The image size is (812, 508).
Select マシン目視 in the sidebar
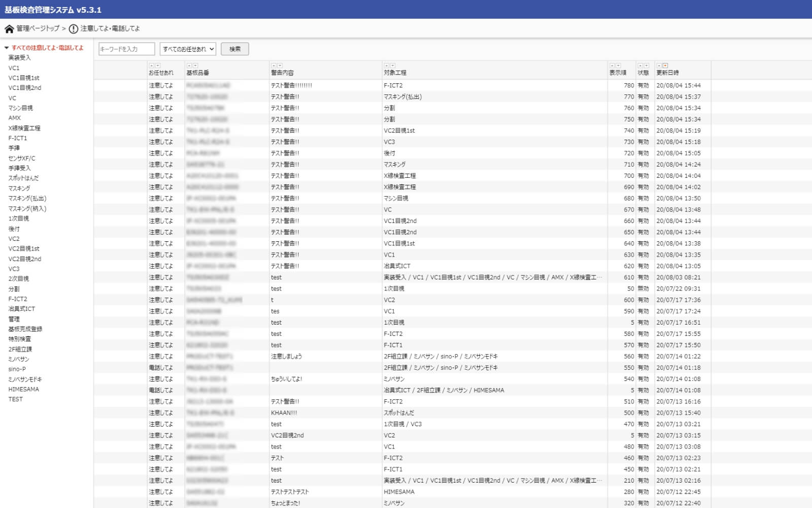point(20,108)
